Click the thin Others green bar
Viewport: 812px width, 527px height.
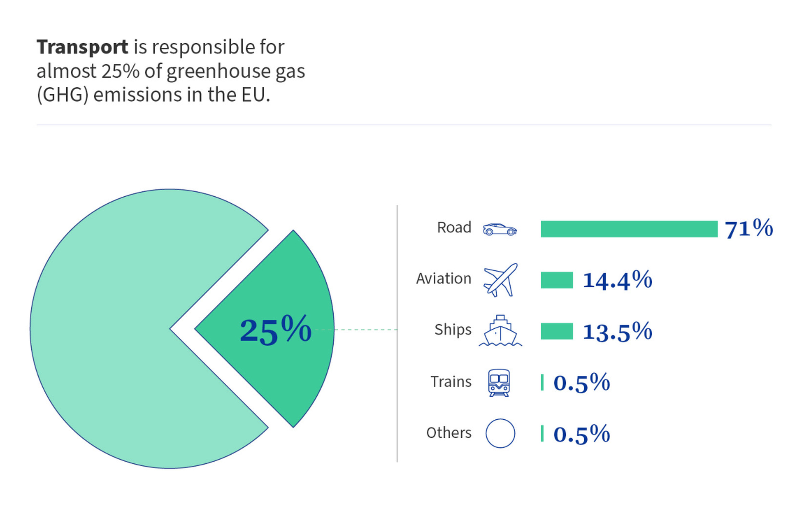tap(542, 434)
